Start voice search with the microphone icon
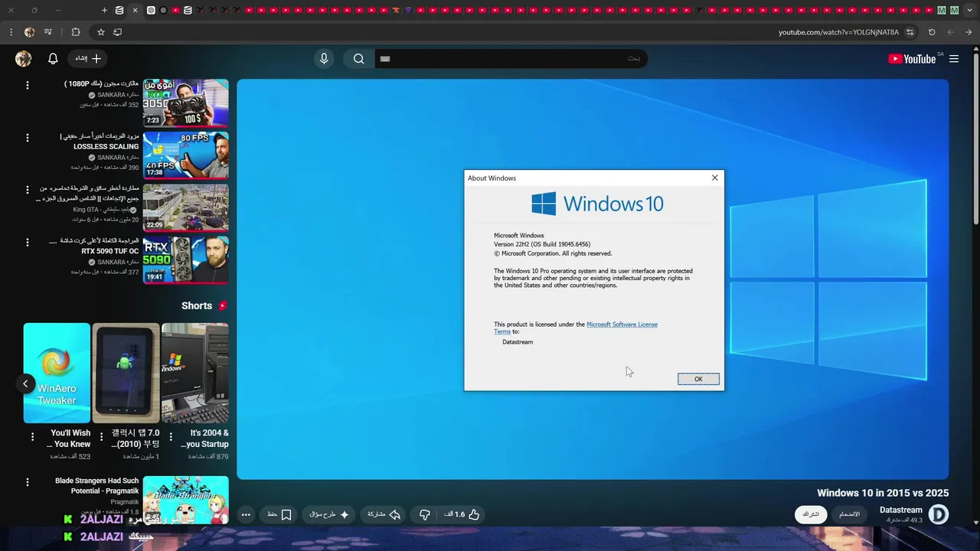The height and width of the screenshot is (551, 980). click(x=324, y=59)
